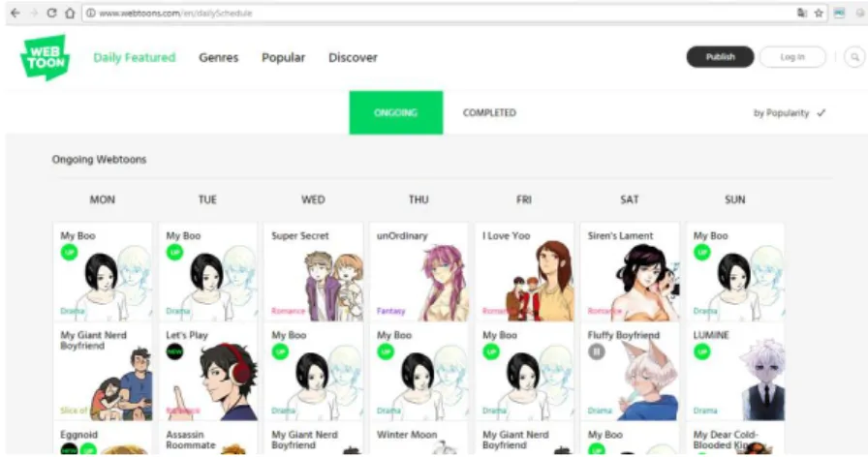
Task: Click the WED column header
Action: (313, 199)
